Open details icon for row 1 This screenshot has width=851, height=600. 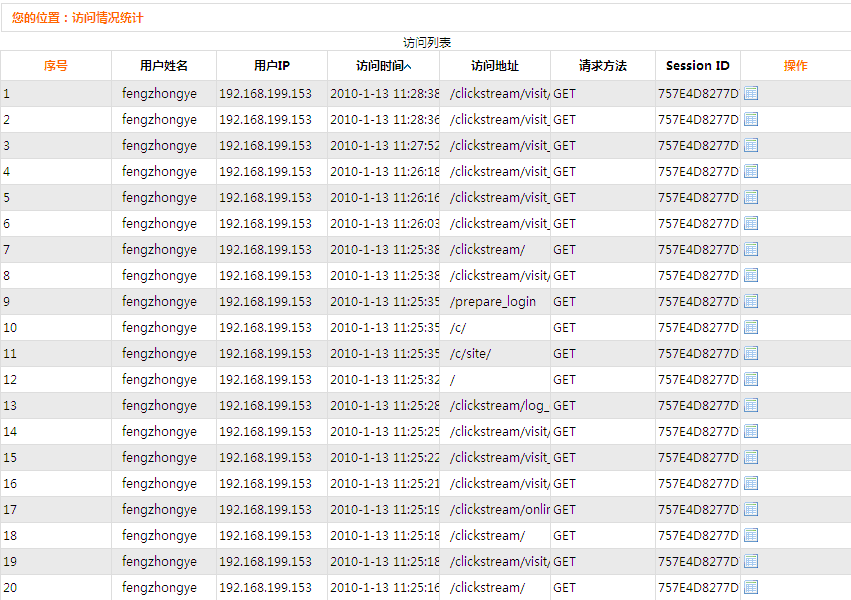[x=751, y=93]
